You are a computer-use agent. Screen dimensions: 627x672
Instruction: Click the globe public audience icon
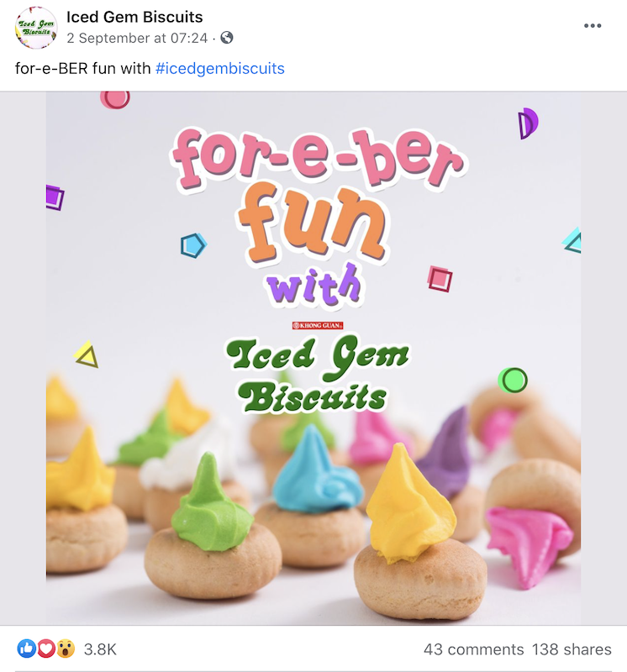click(227, 38)
